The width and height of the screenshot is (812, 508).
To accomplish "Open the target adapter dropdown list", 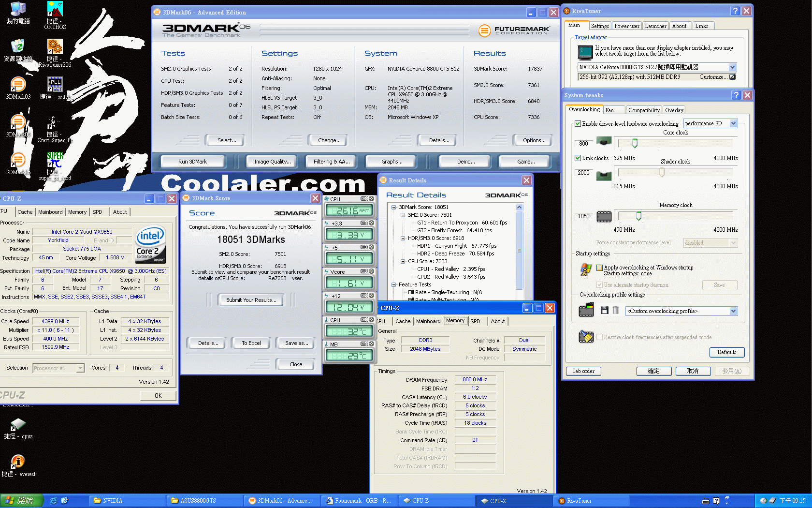I will coord(732,67).
